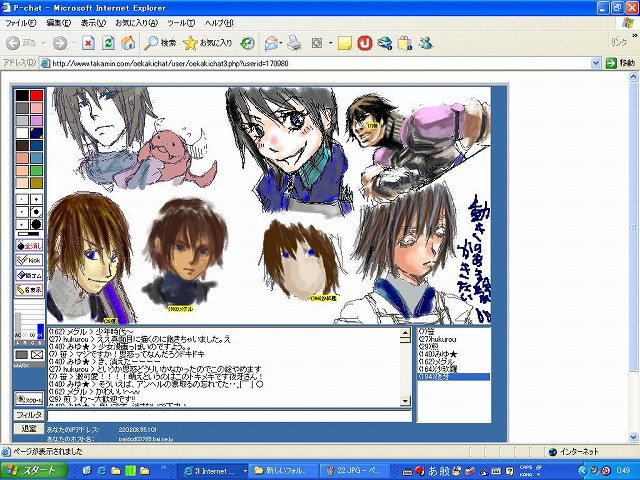This screenshot has height=480, width=640.
Task: Open the address bar dropdown arrow
Action: 596,63
